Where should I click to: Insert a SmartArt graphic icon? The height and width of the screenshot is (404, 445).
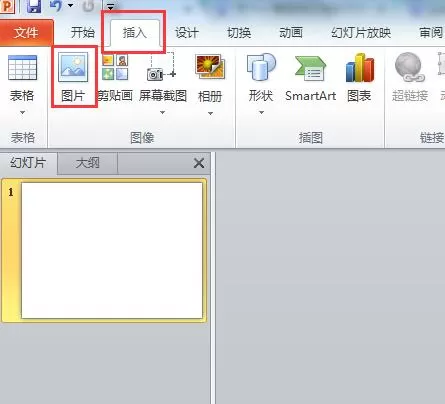click(x=310, y=69)
